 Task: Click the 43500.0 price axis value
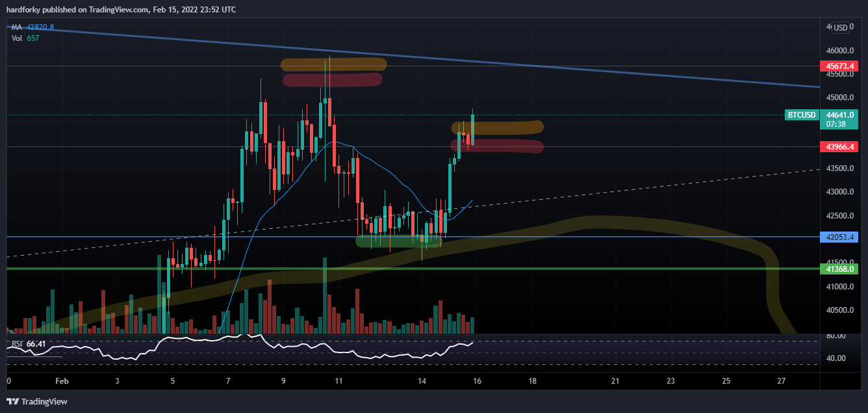click(x=839, y=168)
